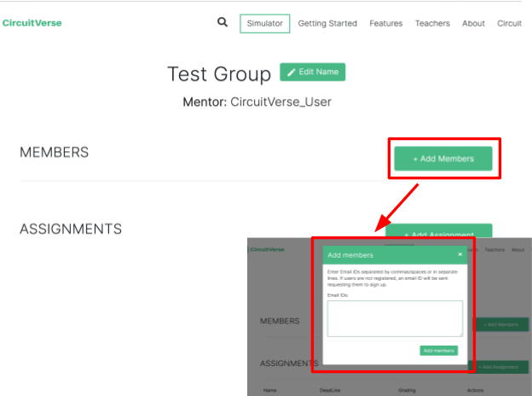Open the Teachers page link
532x396 pixels.
pyautogui.click(x=432, y=24)
